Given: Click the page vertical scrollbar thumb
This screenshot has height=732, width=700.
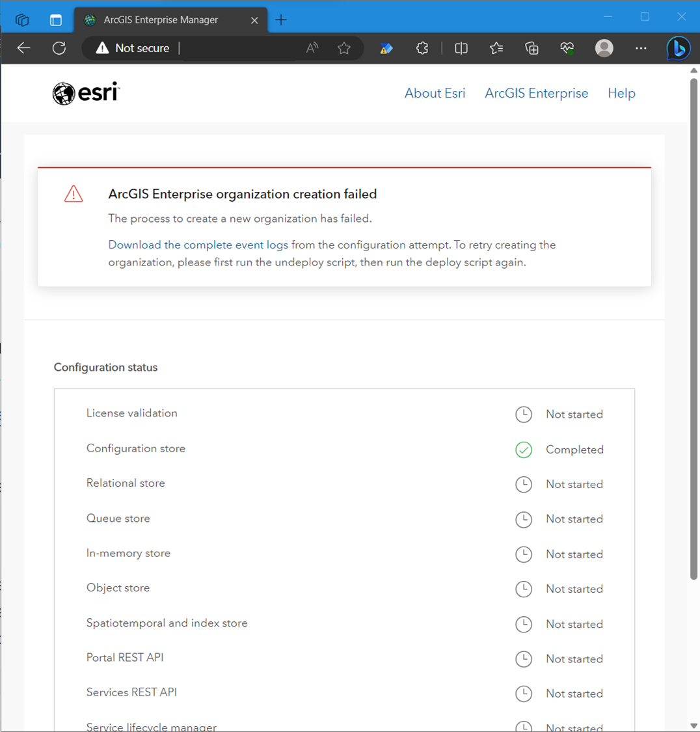Looking at the screenshot, I should pyautogui.click(x=694, y=329).
